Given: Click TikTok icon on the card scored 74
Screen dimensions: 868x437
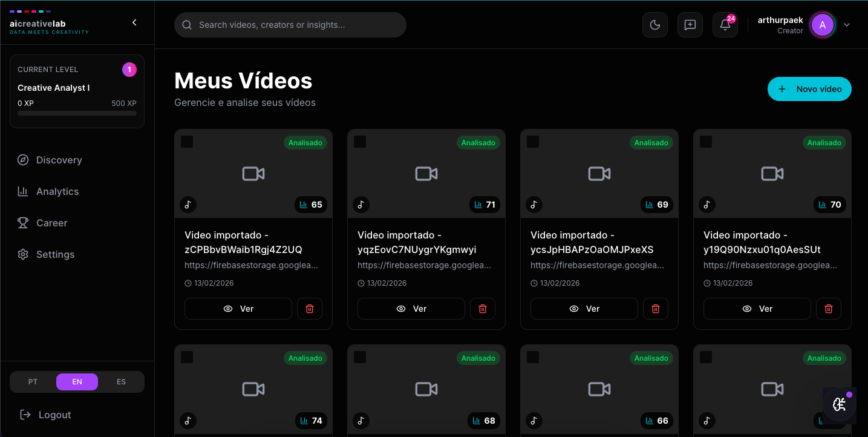Looking at the screenshot, I should [x=188, y=420].
